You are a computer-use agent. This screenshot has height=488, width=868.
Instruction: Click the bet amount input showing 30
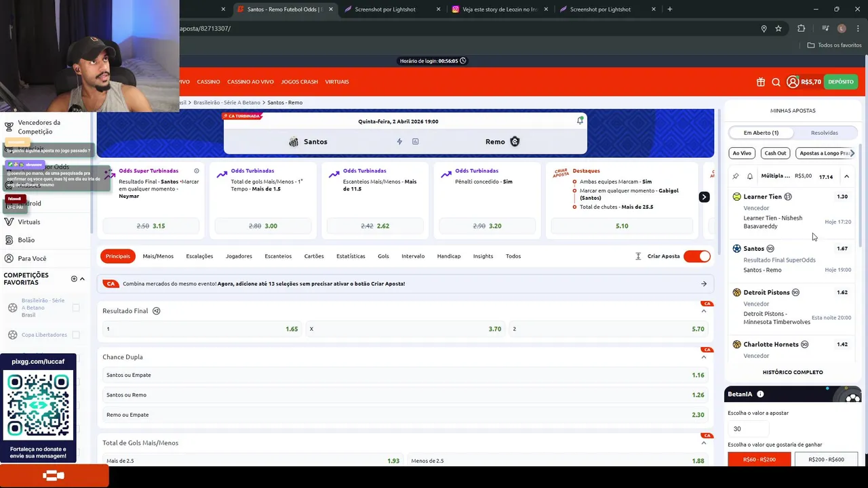(748, 428)
